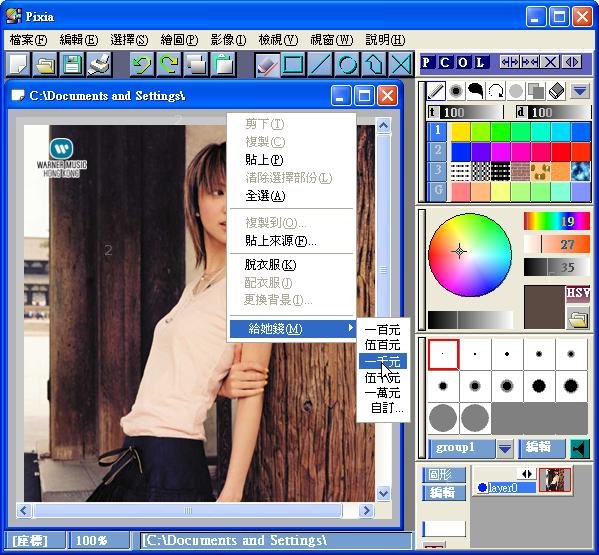Click the teal speaker-shaped brush button

[x=580, y=449]
